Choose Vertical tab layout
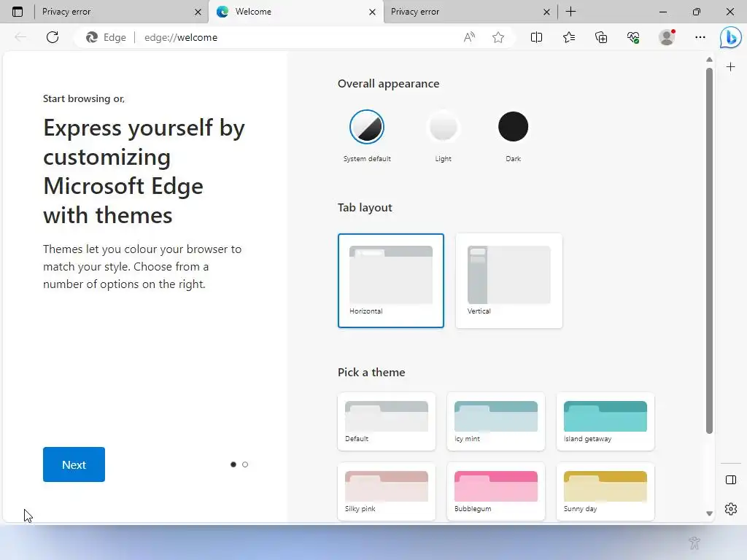Image resolution: width=747 pixels, height=560 pixels. coord(508,281)
